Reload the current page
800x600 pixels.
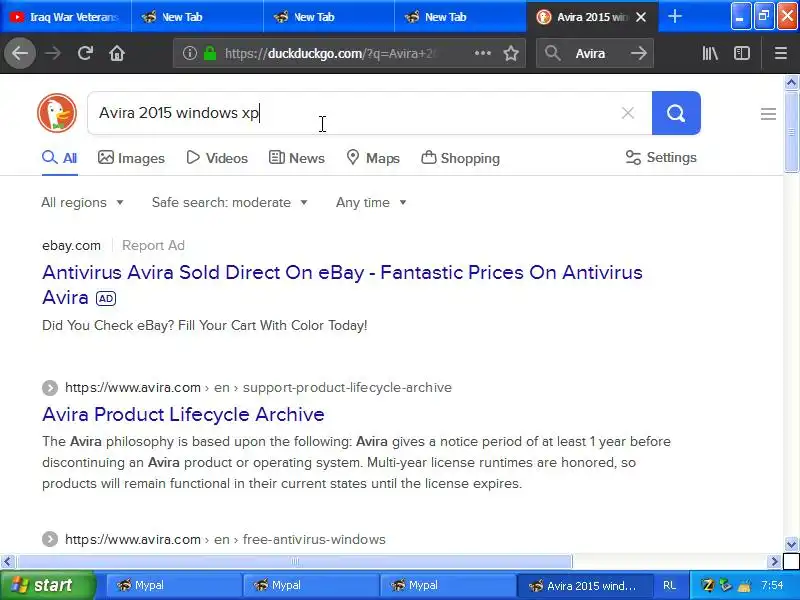coord(85,53)
